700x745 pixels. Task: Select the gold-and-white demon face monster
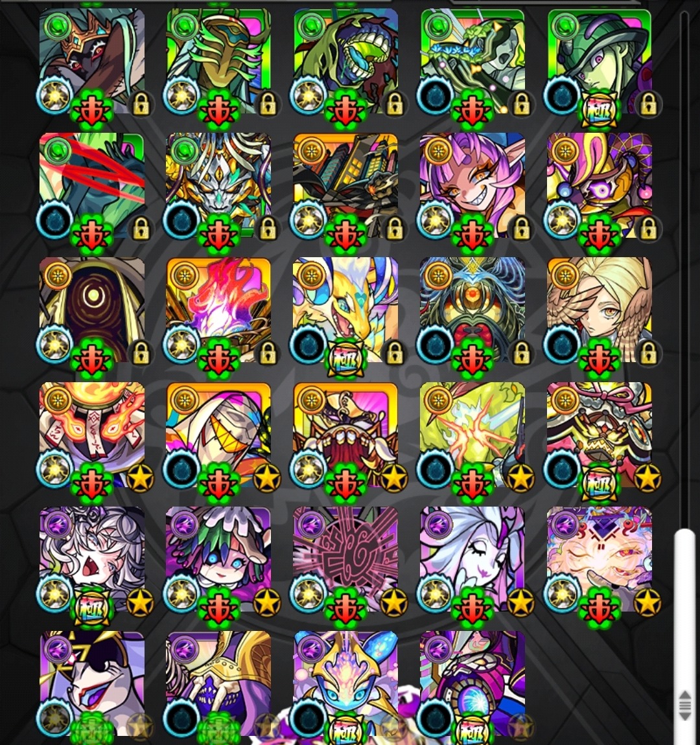tap(218, 185)
